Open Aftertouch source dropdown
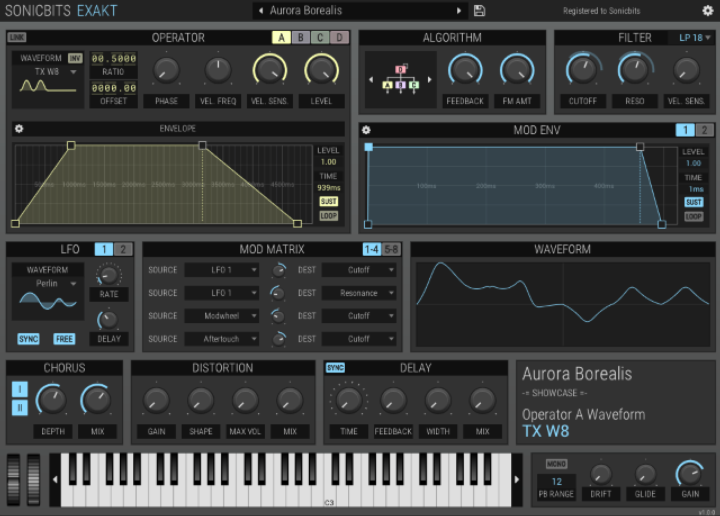This screenshot has width=720, height=516. coord(222,339)
